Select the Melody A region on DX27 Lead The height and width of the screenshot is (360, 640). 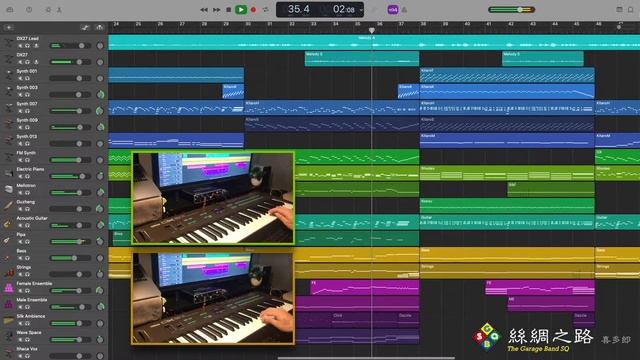(374, 42)
